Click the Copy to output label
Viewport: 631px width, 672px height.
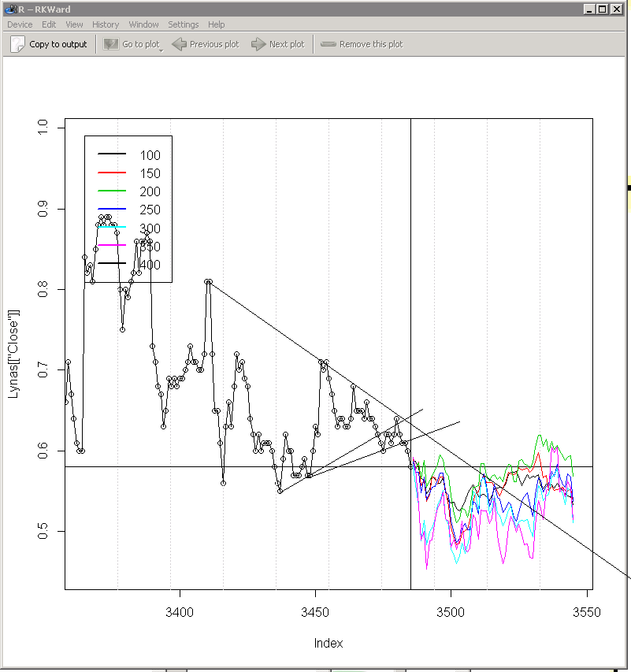(x=58, y=44)
